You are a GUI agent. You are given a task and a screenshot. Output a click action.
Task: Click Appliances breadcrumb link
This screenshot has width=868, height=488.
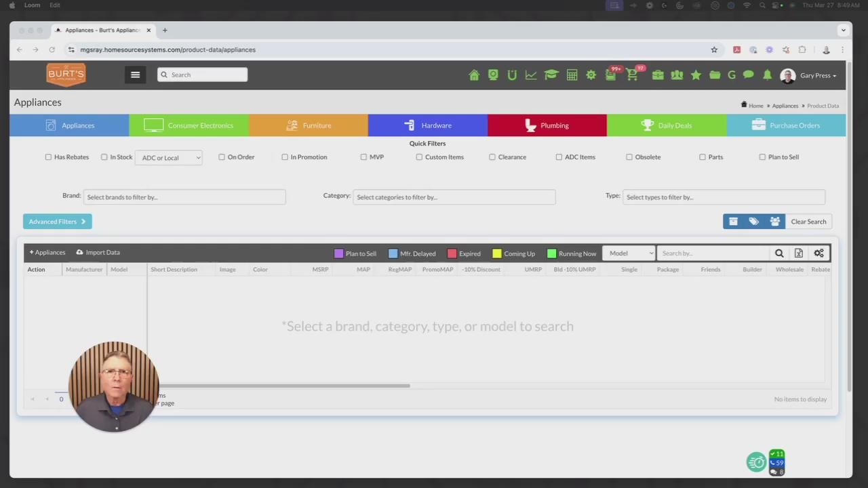pos(785,106)
